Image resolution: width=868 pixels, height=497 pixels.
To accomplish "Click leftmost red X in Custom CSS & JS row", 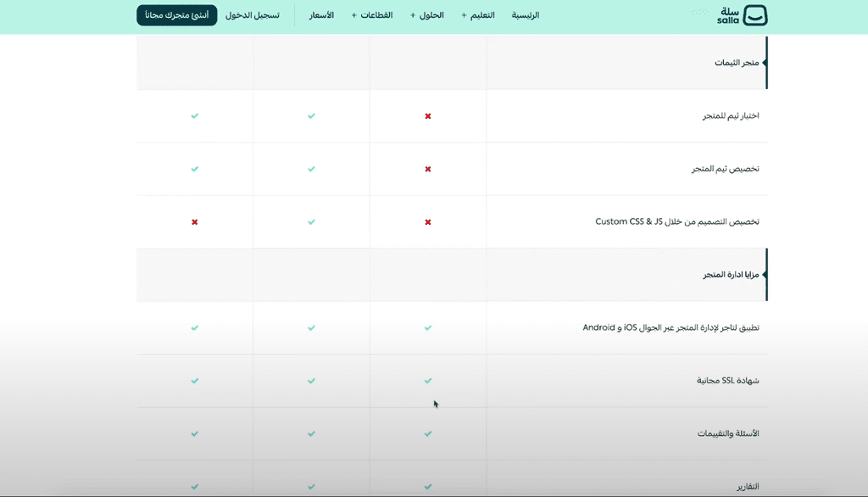I will pos(194,221).
